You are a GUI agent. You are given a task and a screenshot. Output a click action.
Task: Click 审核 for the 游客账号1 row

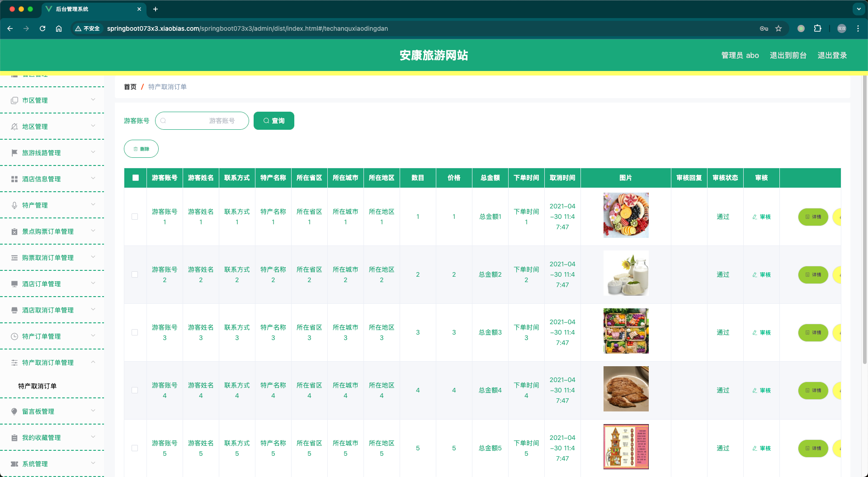(761, 217)
